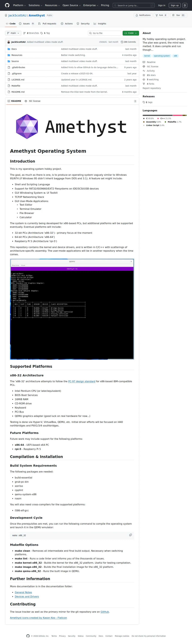The image size is (192, 644).
Task: Open the QEMU screenshot image
Action: pyautogui.click(x=72, y=309)
